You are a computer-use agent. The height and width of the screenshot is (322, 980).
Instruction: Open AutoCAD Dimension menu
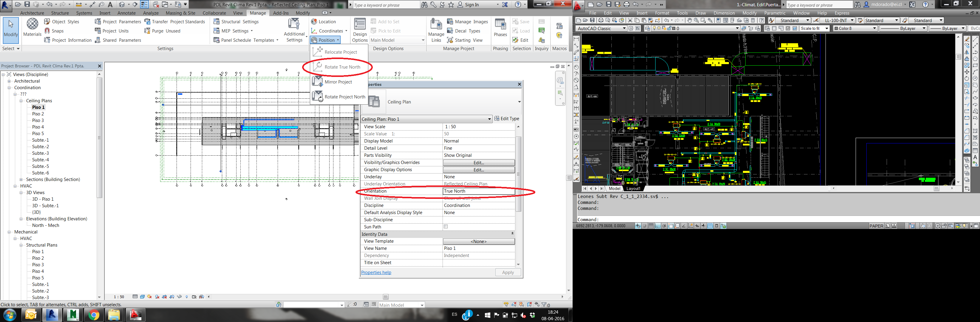click(x=724, y=13)
